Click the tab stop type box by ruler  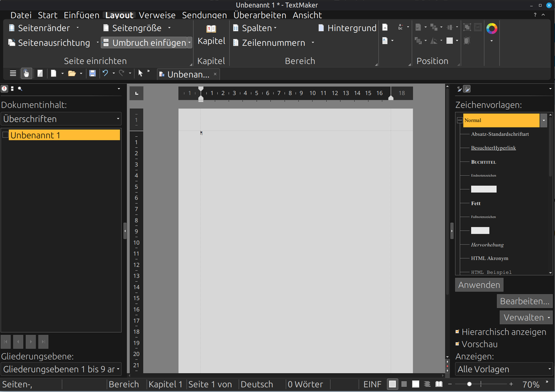coord(137,93)
